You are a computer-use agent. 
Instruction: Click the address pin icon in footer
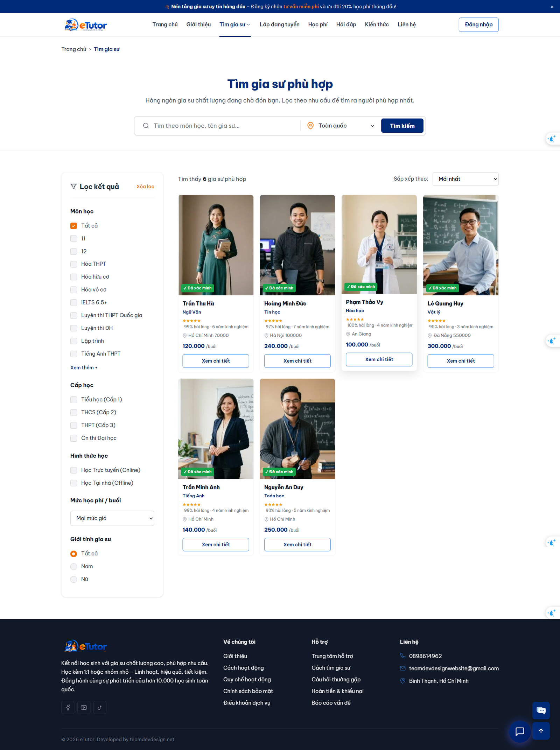pos(403,681)
